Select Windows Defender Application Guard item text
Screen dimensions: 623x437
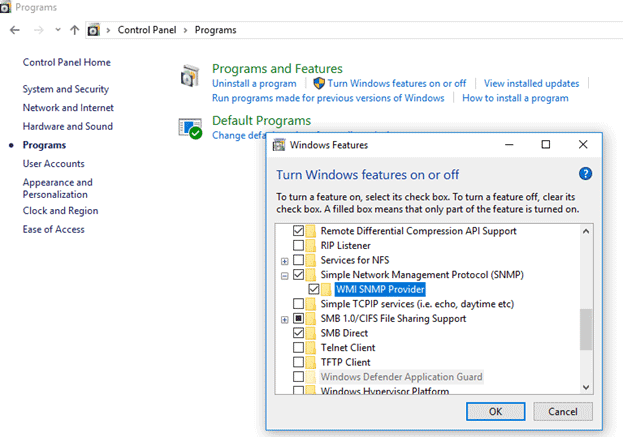[401, 377]
